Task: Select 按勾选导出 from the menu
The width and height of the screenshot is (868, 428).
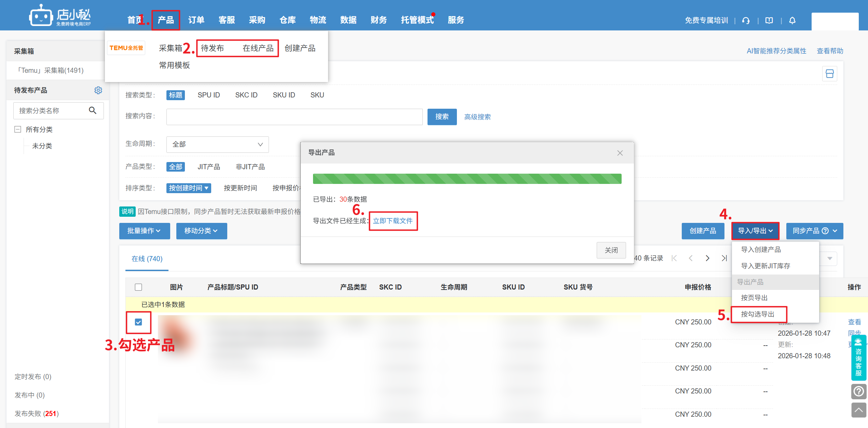Action: click(758, 314)
